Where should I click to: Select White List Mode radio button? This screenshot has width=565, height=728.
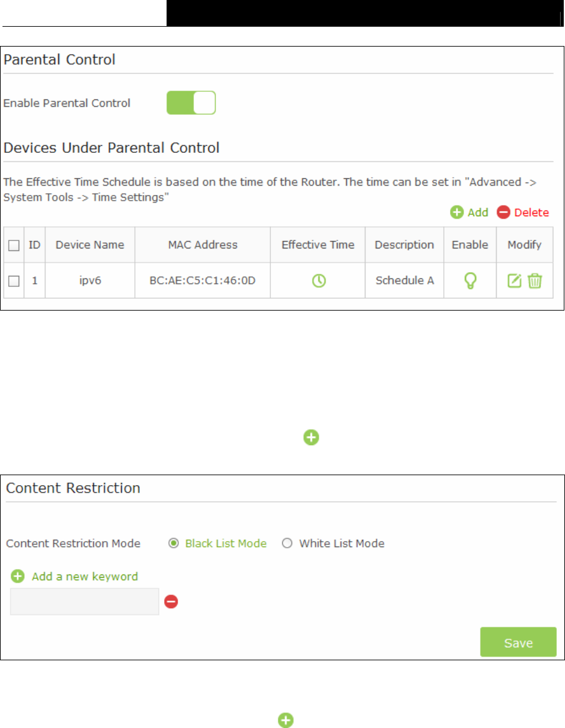[287, 544]
